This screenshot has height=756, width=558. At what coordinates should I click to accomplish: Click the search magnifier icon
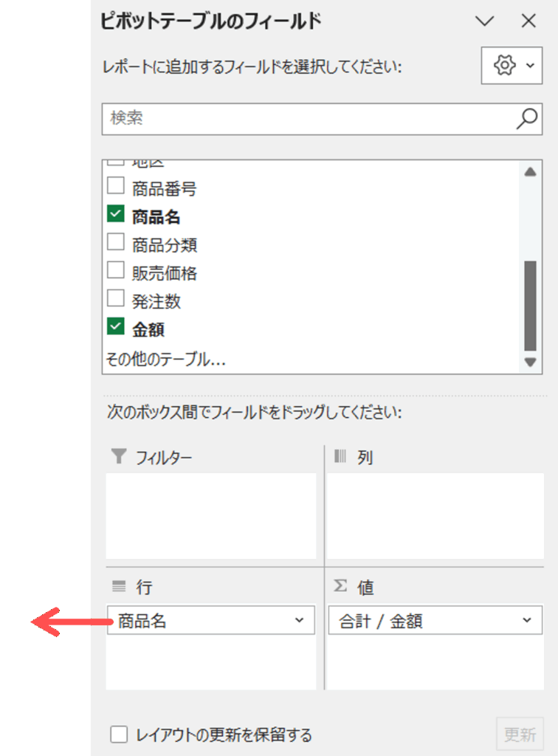(x=526, y=118)
